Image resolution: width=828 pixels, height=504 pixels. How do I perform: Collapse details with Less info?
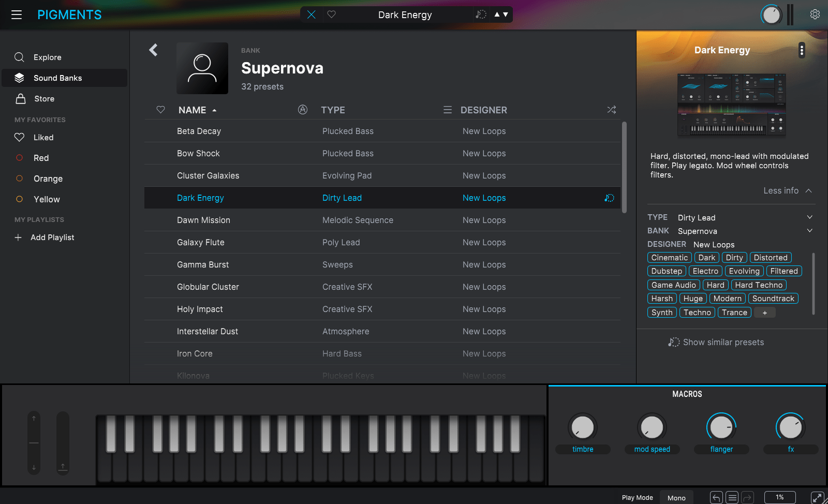click(787, 191)
